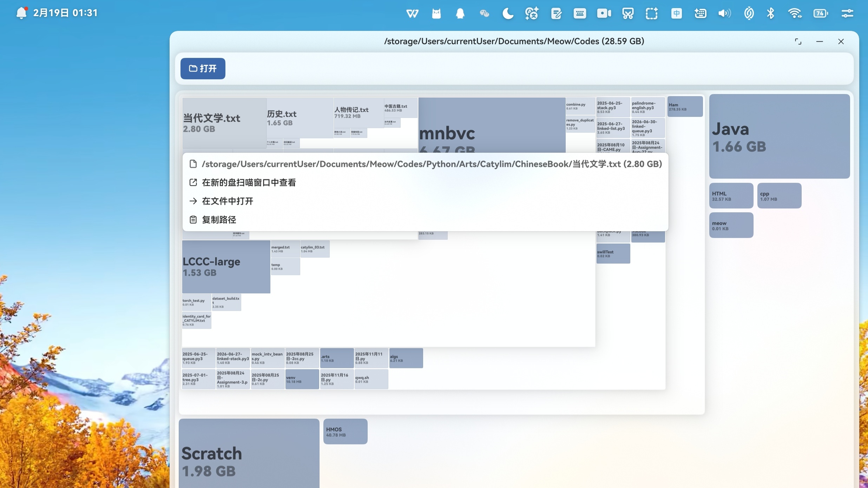Click the Chinese input method indicator

point(676,14)
